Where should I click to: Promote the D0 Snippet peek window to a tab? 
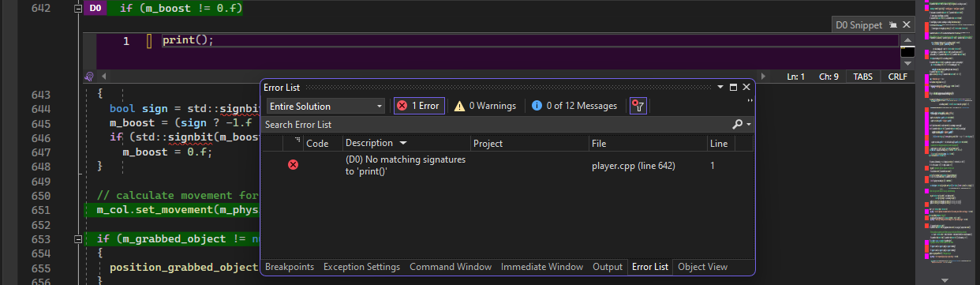[x=893, y=25]
